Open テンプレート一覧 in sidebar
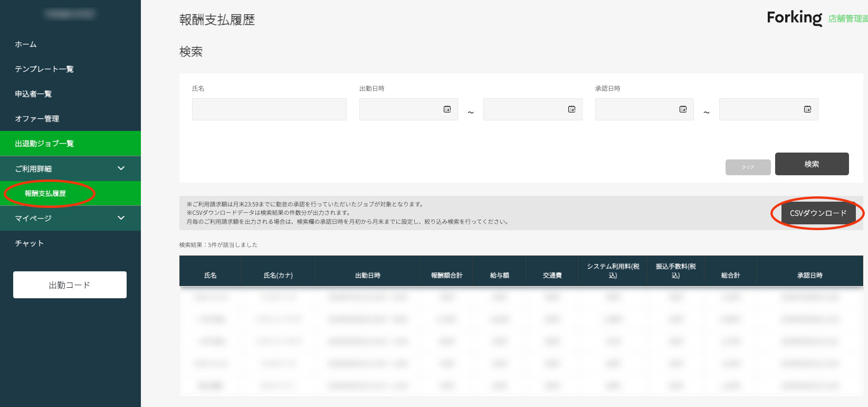The image size is (868, 407). pos(70,69)
